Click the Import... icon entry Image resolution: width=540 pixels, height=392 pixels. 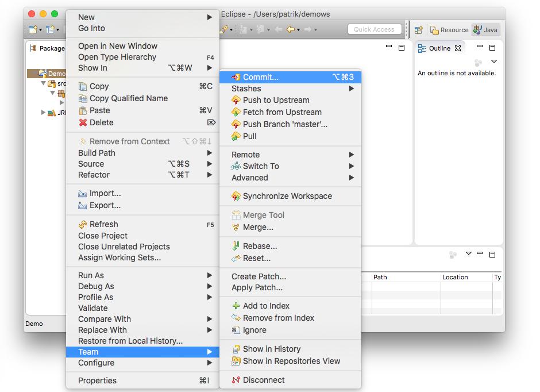82,194
